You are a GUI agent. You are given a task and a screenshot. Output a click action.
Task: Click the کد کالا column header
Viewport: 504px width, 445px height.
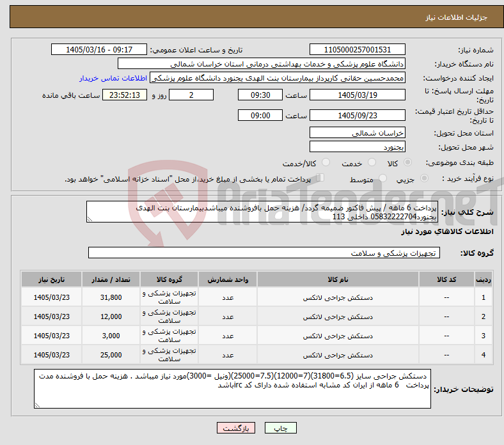pyautogui.click(x=446, y=279)
